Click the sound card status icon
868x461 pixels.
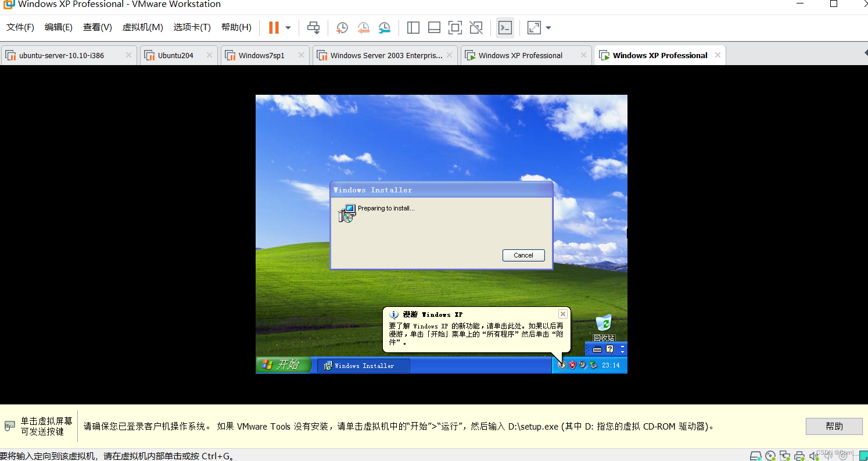[813, 456]
